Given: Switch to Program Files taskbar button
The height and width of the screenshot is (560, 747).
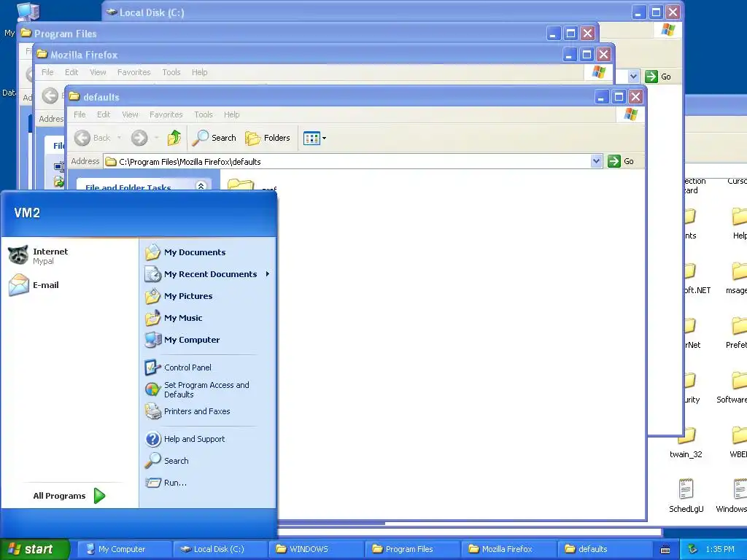Looking at the screenshot, I should (x=411, y=549).
